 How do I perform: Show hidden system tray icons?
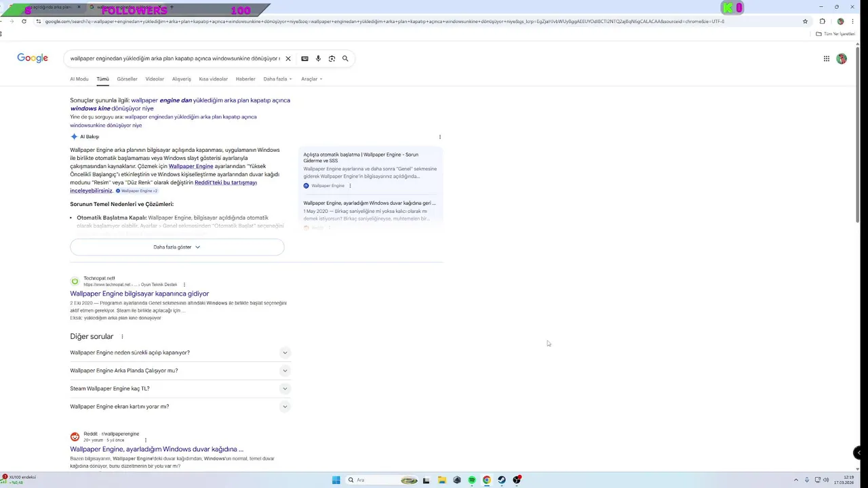coord(797,480)
